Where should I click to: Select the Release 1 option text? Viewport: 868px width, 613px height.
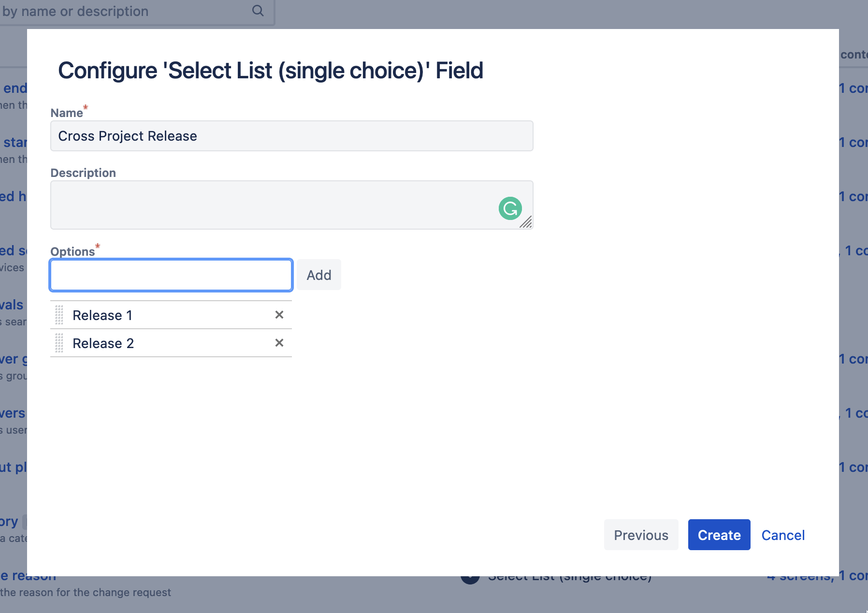pos(102,315)
